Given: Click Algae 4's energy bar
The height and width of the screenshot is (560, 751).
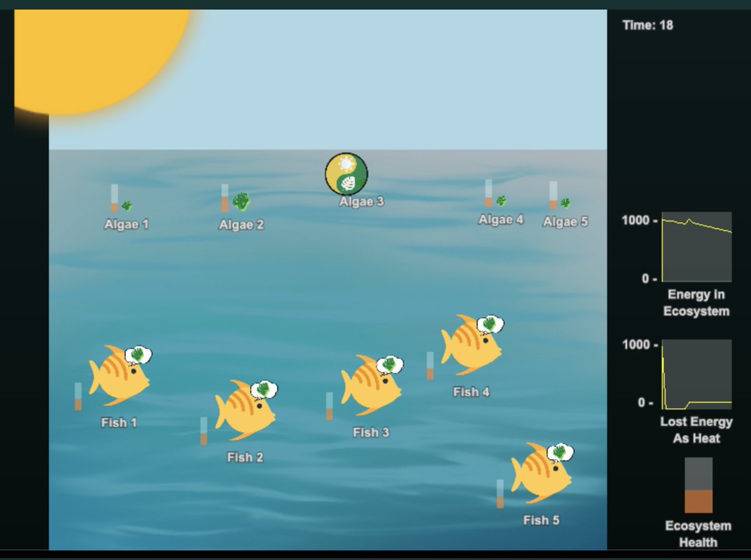Looking at the screenshot, I should pyautogui.click(x=489, y=193).
